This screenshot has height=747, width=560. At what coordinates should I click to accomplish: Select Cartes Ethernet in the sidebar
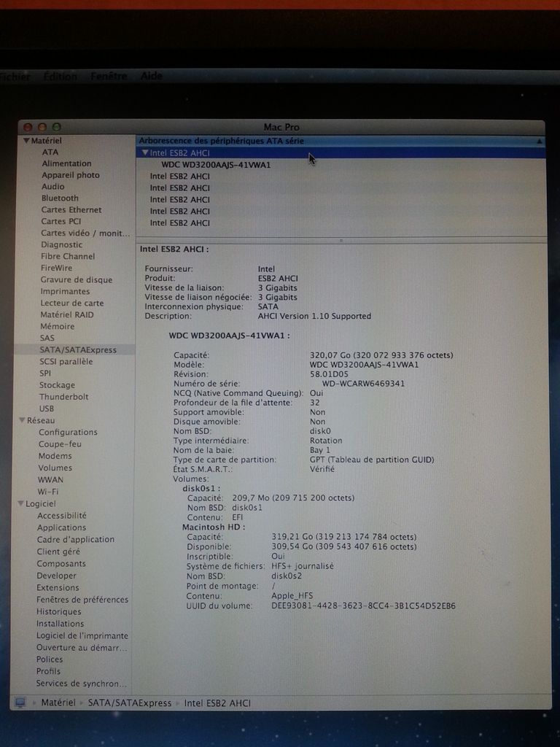(x=71, y=209)
